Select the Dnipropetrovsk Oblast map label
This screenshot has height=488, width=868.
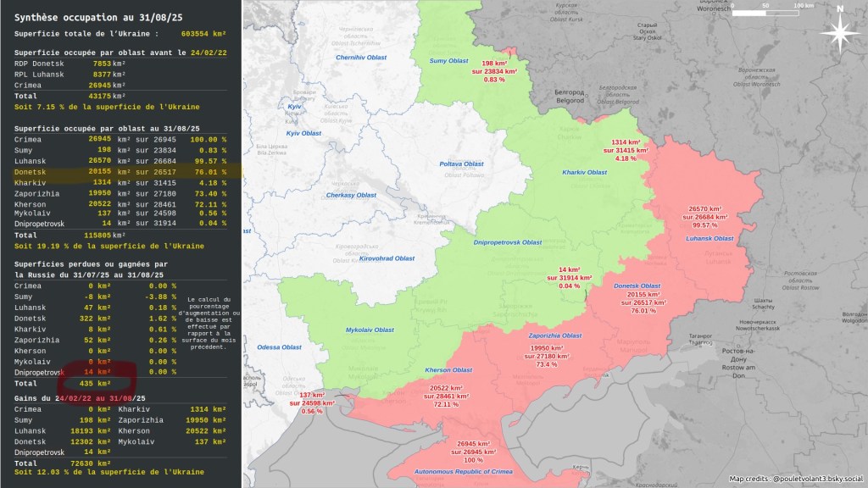(x=508, y=242)
